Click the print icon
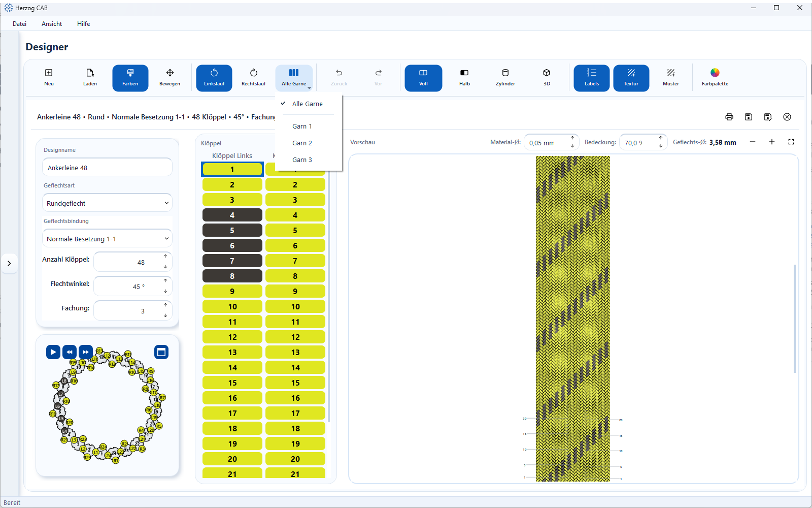 (x=729, y=117)
